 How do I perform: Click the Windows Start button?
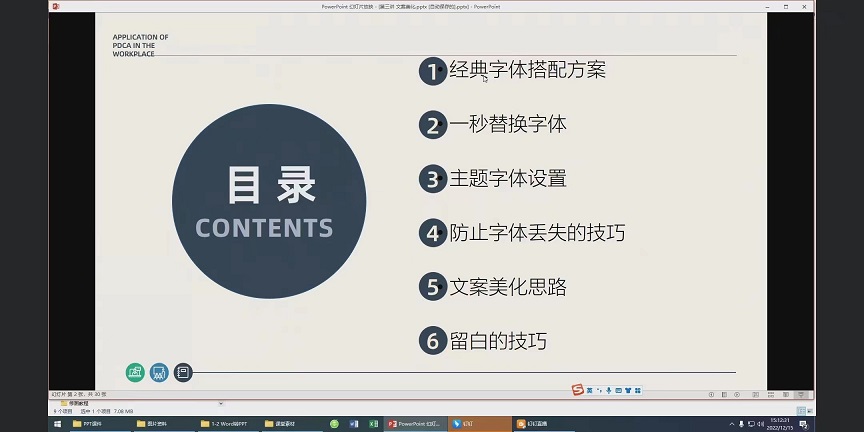click(x=57, y=423)
